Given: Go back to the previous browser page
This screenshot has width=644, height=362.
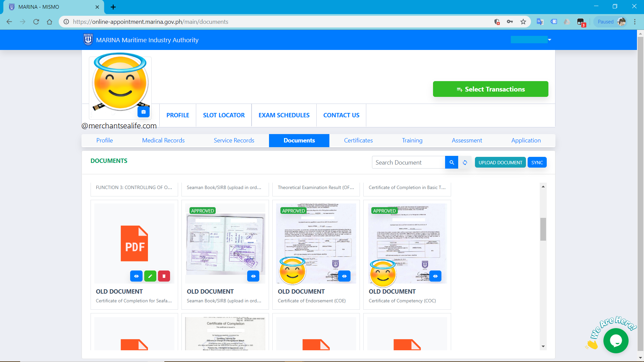Looking at the screenshot, I should (x=9, y=22).
